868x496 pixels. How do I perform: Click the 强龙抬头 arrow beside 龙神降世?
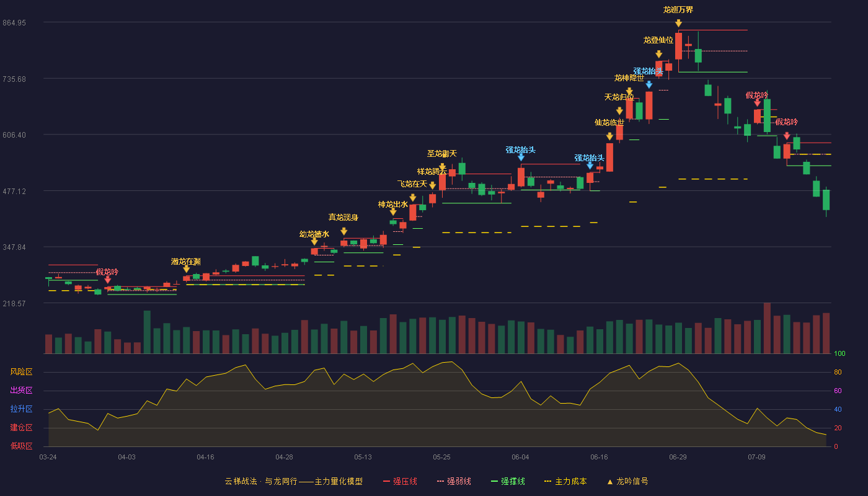(x=649, y=85)
